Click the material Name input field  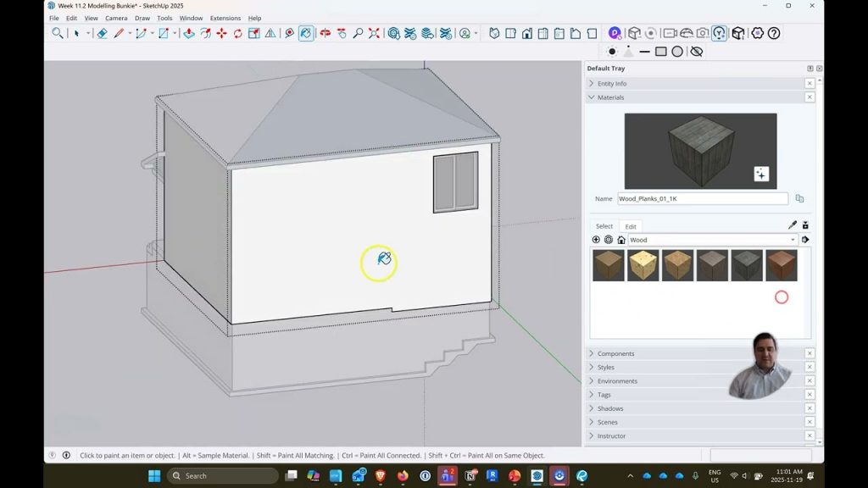pos(702,198)
